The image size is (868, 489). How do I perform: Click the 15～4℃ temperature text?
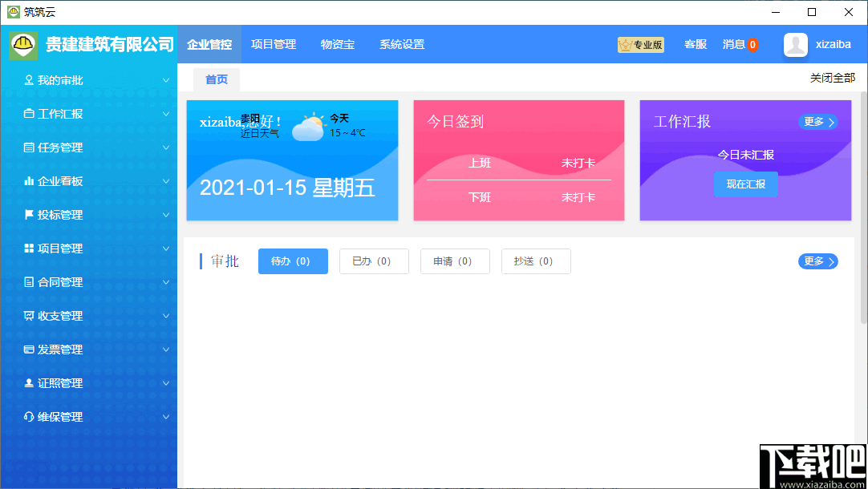click(347, 133)
